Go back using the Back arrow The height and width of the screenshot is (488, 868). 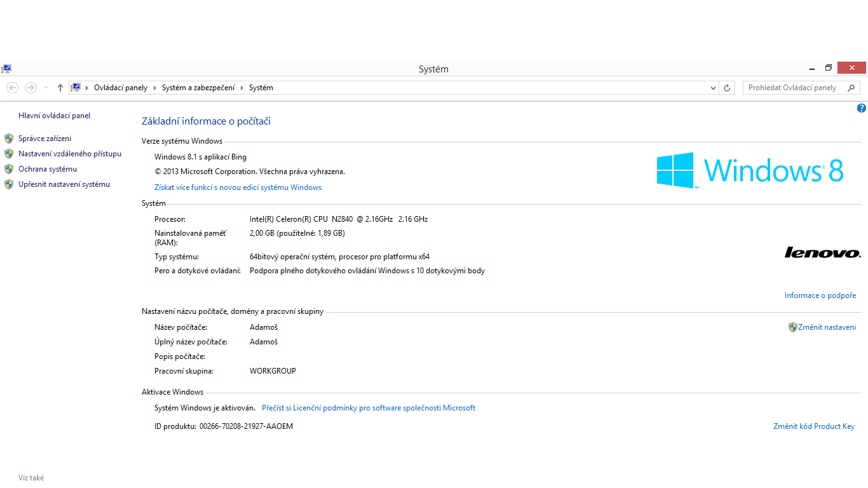(x=12, y=88)
